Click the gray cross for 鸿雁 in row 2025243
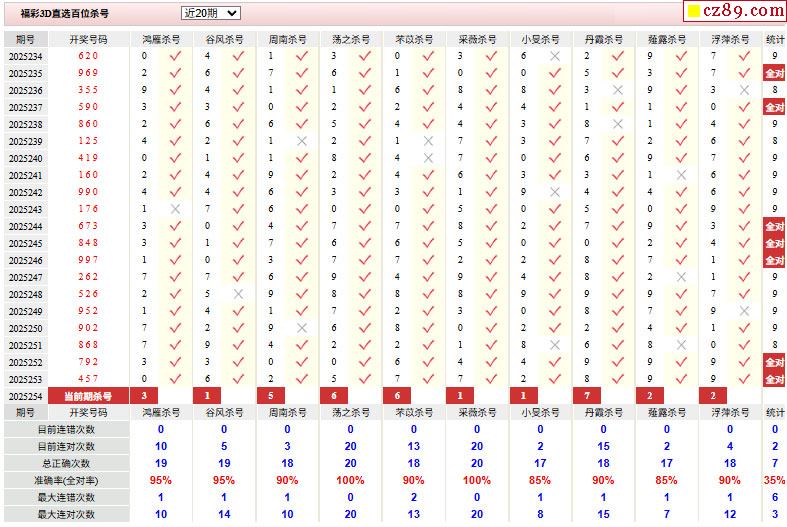The image size is (787, 527). [175, 209]
